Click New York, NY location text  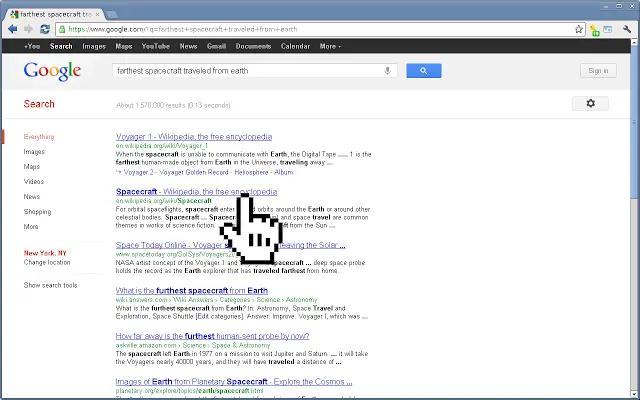point(45,253)
